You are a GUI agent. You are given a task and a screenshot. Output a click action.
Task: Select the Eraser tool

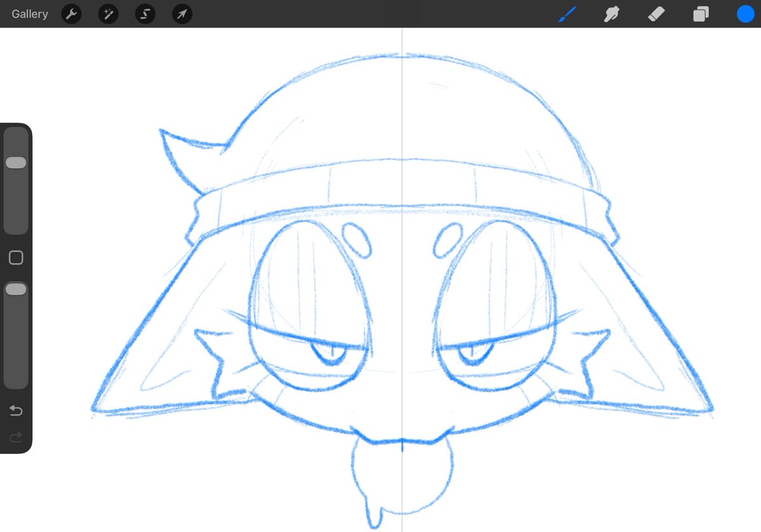[x=656, y=14]
